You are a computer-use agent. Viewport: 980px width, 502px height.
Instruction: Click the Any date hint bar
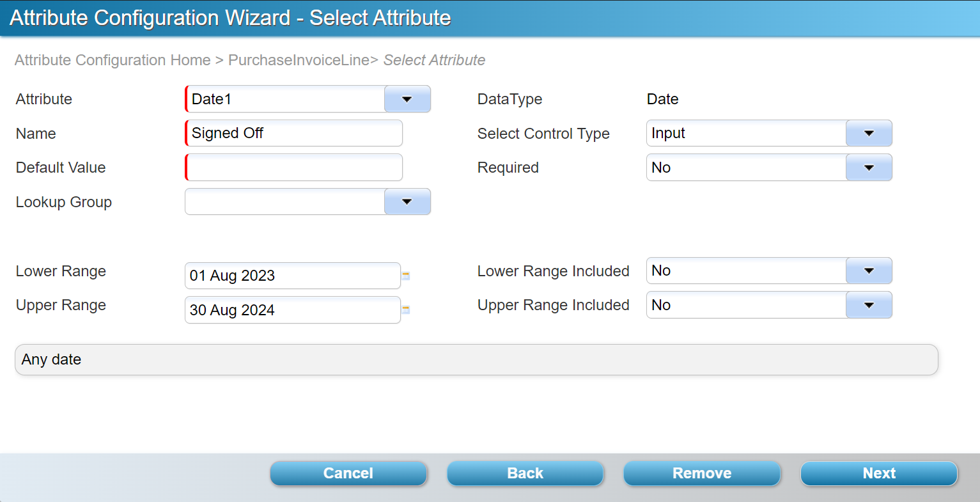point(476,359)
